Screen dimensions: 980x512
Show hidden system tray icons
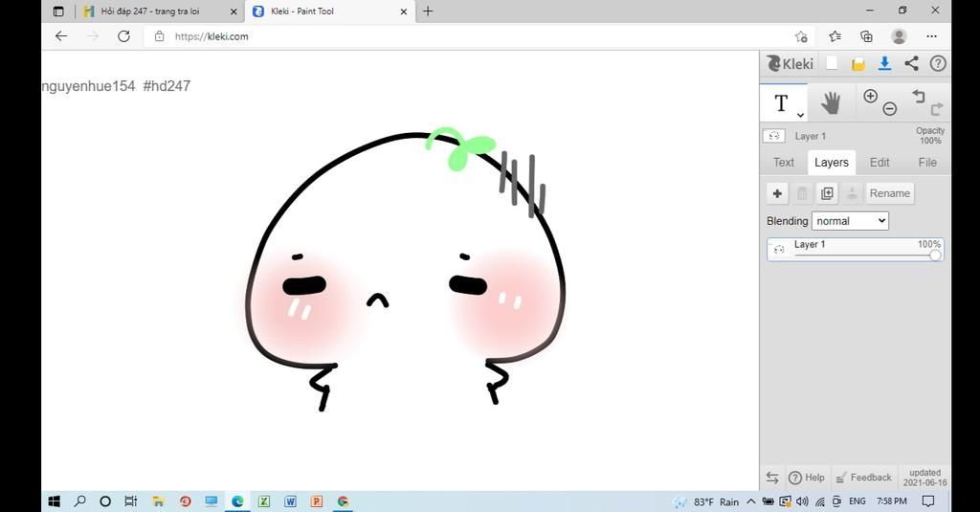[x=750, y=501]
